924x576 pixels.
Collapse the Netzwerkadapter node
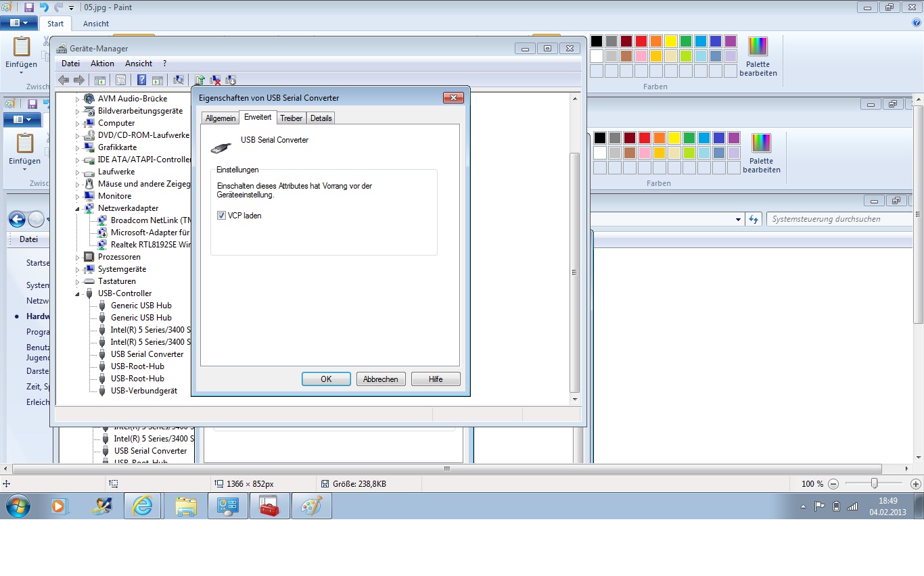[77, 208]
